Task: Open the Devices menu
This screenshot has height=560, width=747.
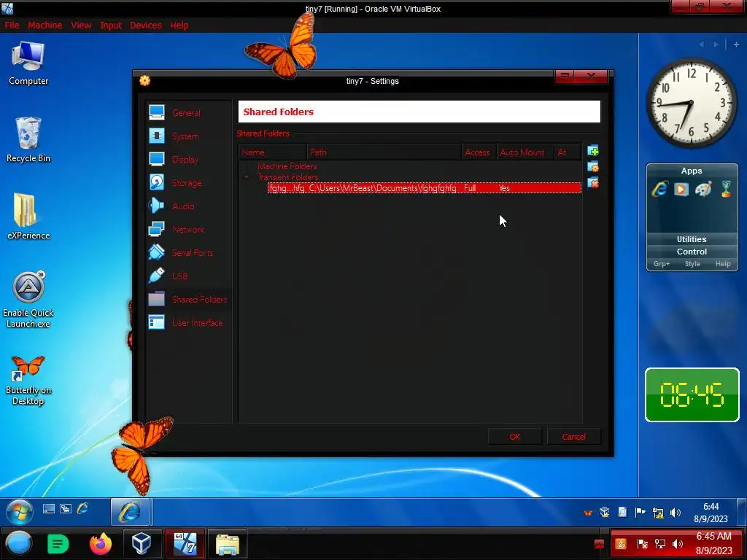Action: pos(146,26)
